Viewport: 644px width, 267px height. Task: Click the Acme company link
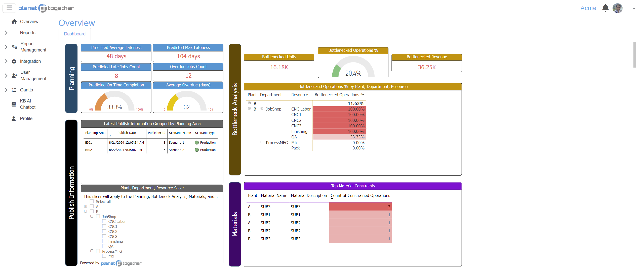[588, 8]
